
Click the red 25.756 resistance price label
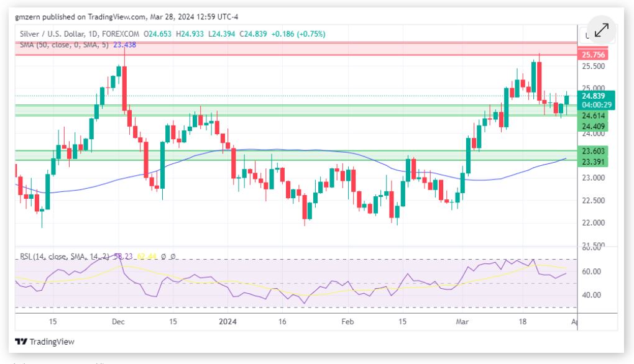pos(593,55)
